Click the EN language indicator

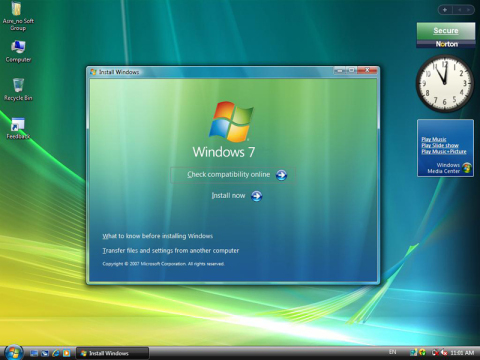coord(393,352)
